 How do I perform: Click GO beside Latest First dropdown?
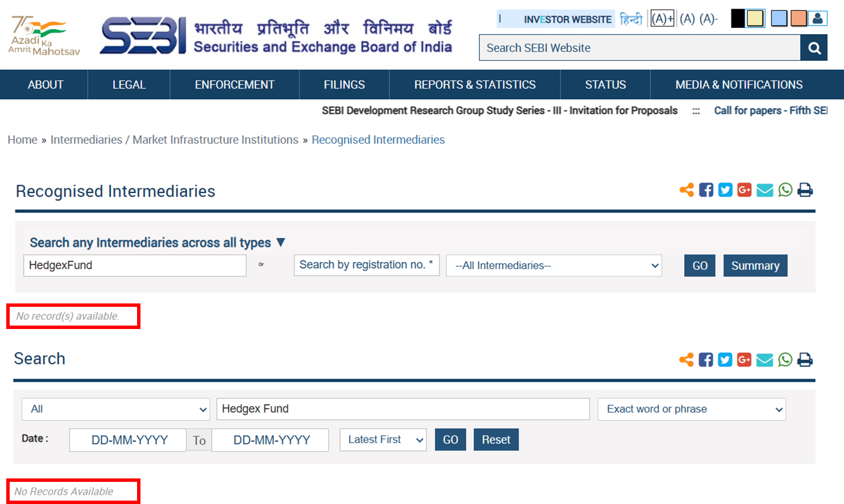450,440
